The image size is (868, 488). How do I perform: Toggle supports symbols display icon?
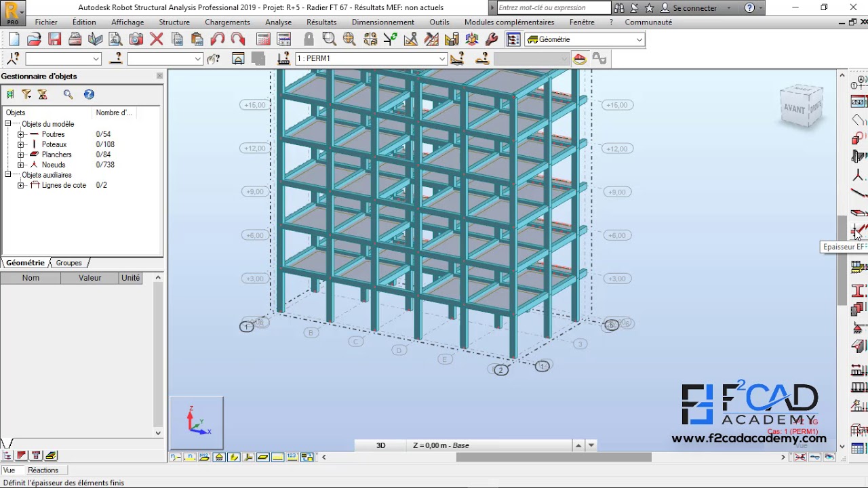[x=220, y=457]
